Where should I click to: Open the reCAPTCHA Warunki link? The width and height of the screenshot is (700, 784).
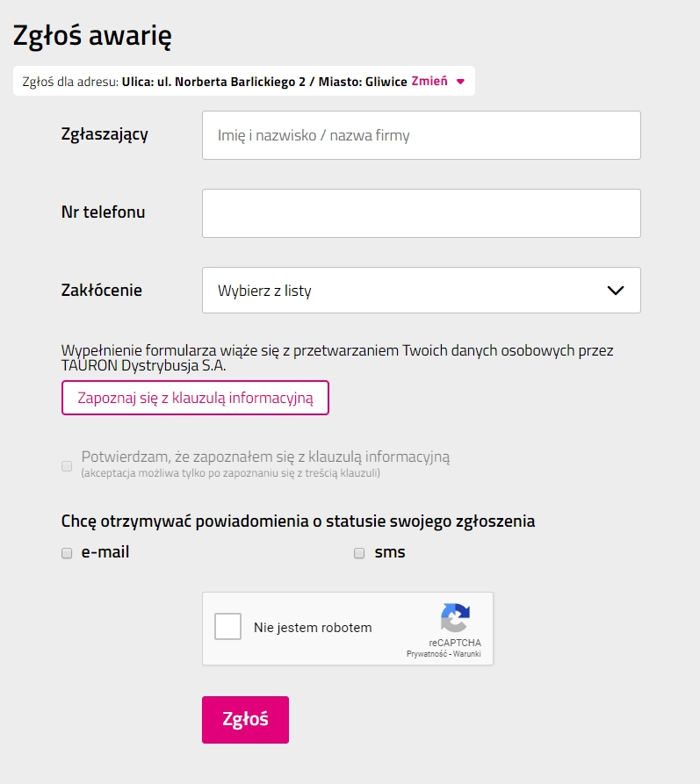tap(467, 654)
